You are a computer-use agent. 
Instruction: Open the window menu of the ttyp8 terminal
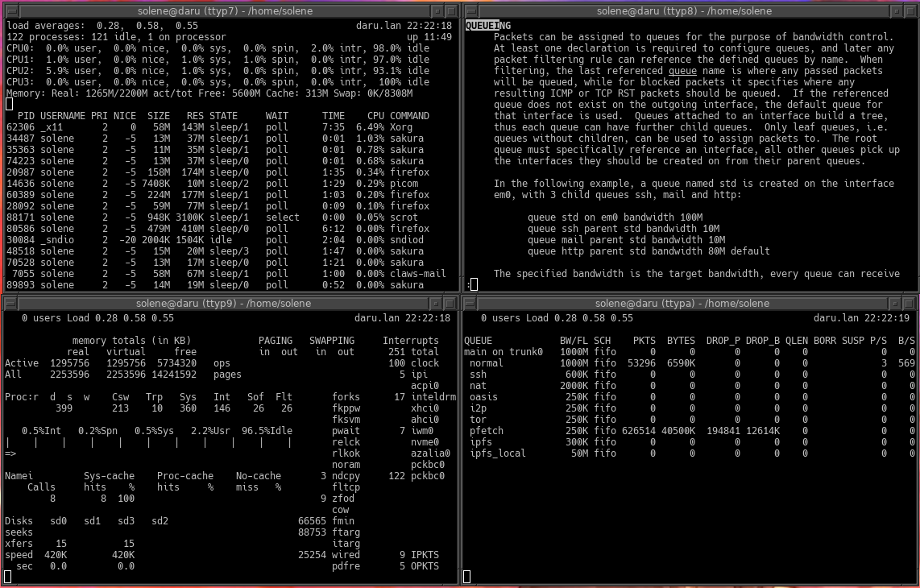[x=470, y=11]
